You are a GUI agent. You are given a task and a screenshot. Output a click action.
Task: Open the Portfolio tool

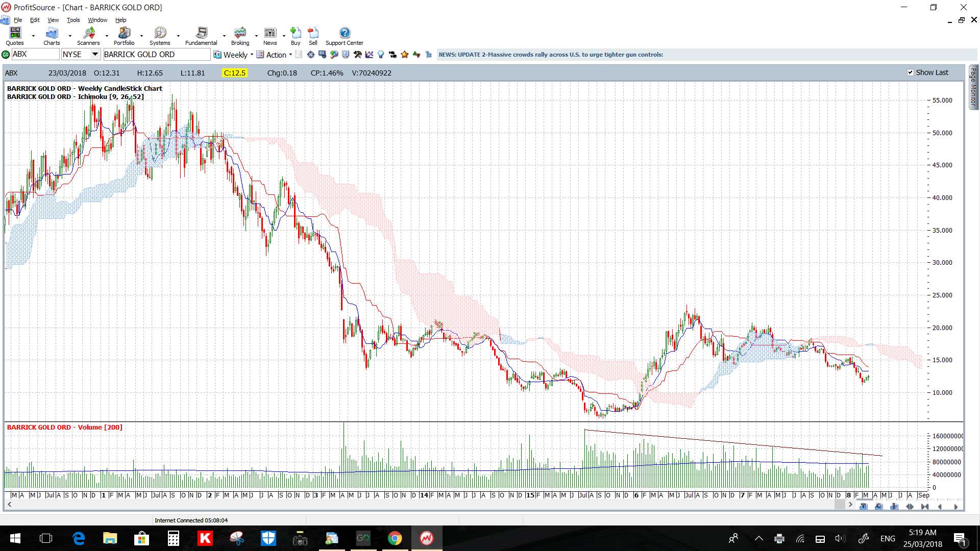coord(124,36)
